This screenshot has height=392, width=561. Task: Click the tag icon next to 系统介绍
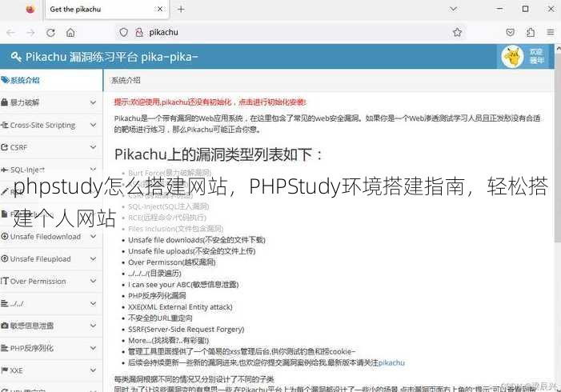point(5,80)
